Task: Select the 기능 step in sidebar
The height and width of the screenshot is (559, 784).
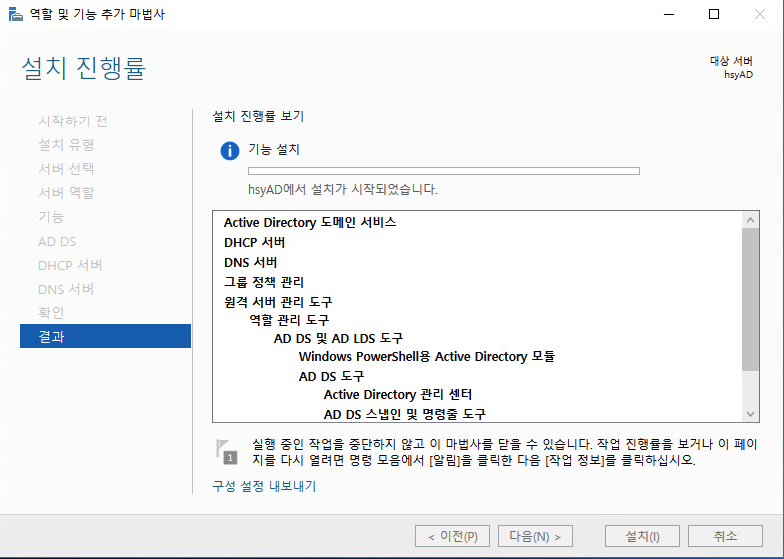Action: [x=51, y=217]
